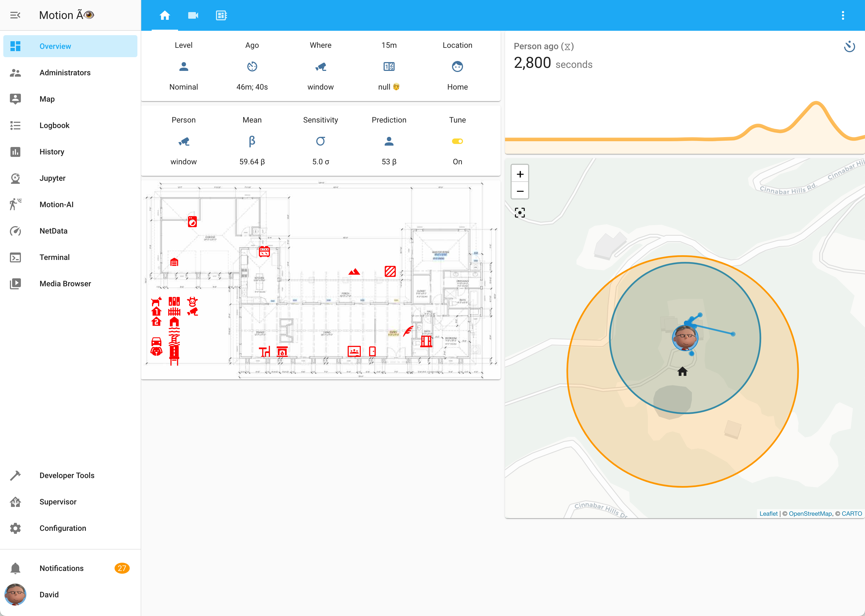Open Notifications panel with 27 badge
865x616 pixels.
click(x=62, y=568)
